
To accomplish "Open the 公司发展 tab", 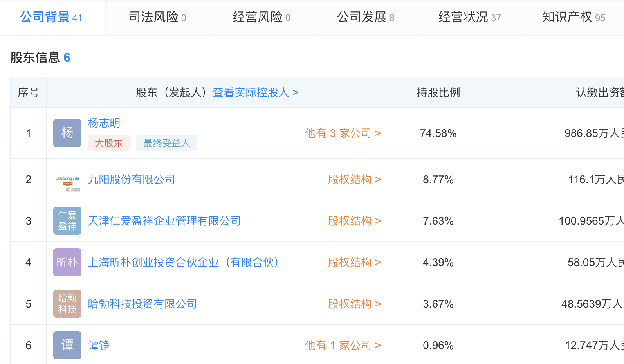I will pyautogui.click(x=366, y=18).
